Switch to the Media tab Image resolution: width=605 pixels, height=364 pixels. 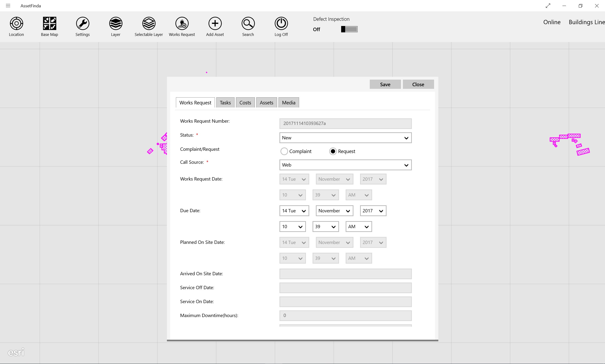click(288, 103)
